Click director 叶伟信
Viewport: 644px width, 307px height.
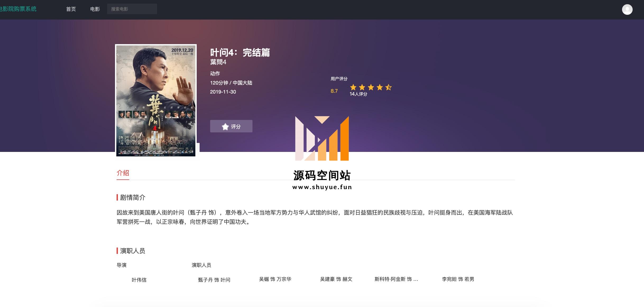click(139, 280)
